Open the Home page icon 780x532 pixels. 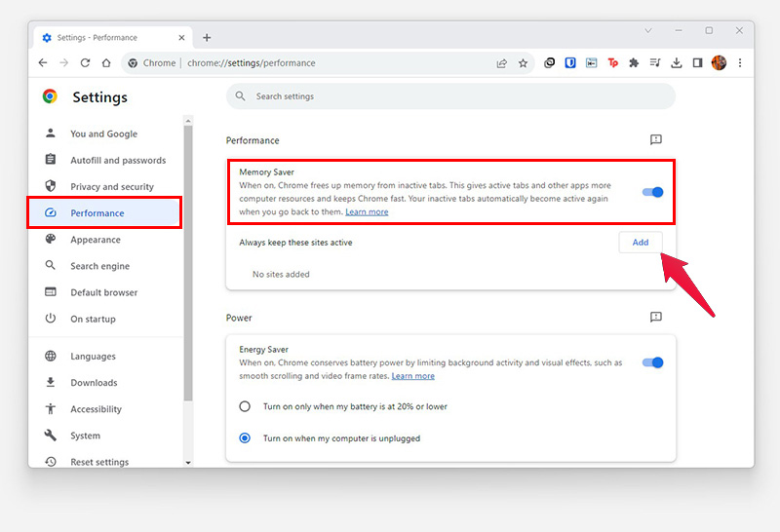(x=106, y=63)
